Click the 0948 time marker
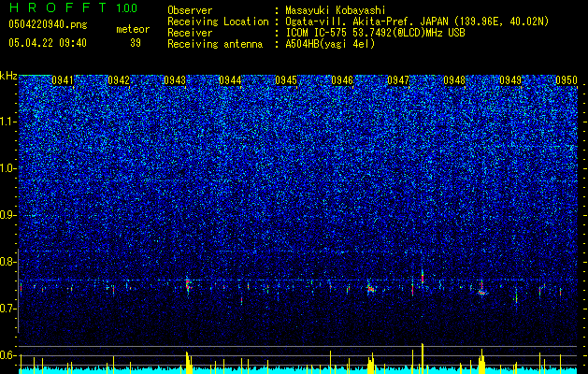Viewport: 588px width, 374px height. click(454, 80)
